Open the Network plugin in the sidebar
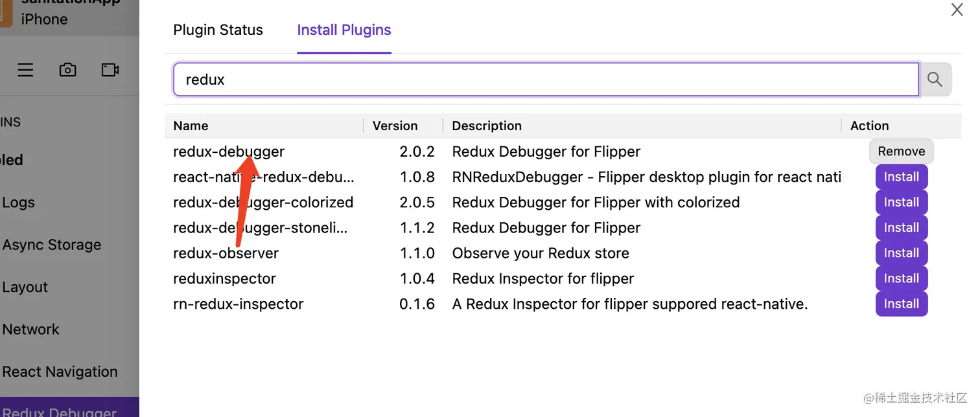Image resolution: width=980 pixels, height=417 pixels. [30, 330]
